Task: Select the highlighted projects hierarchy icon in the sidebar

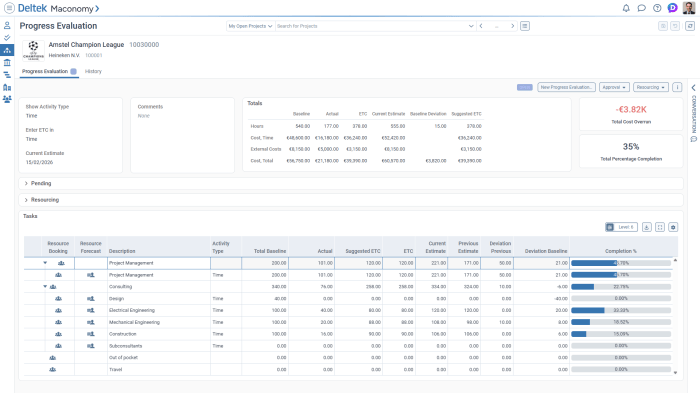Action: click(x=7, y=50)
